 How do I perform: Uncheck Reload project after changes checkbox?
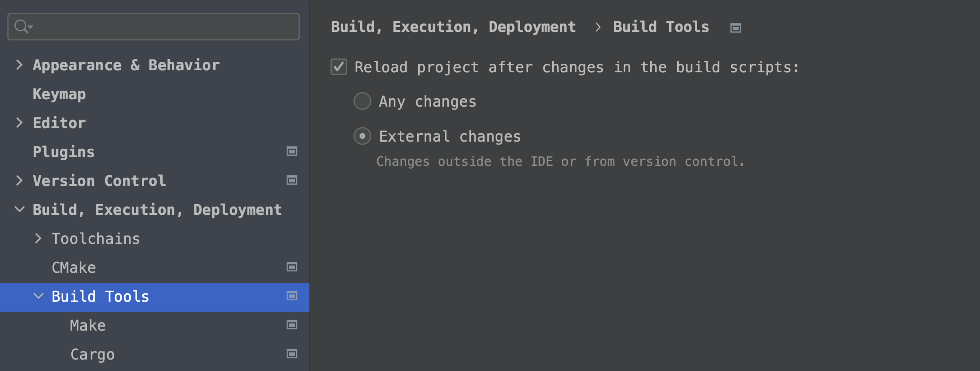tap(338, 67)
